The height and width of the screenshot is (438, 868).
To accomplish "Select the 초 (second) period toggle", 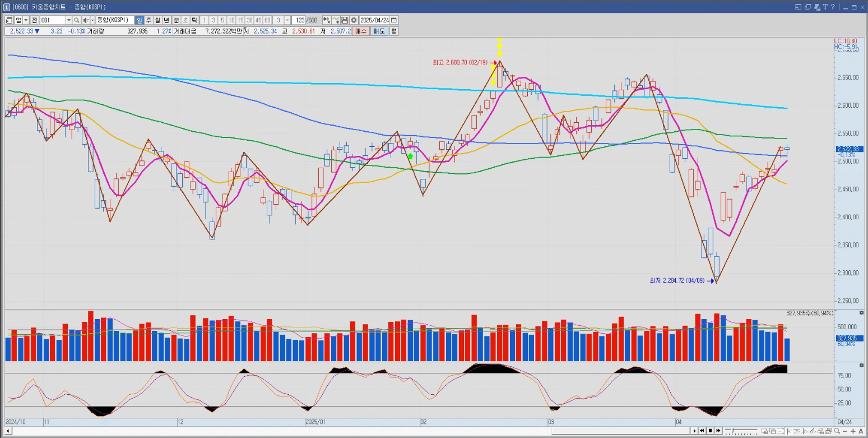I will tap(185, 20).
